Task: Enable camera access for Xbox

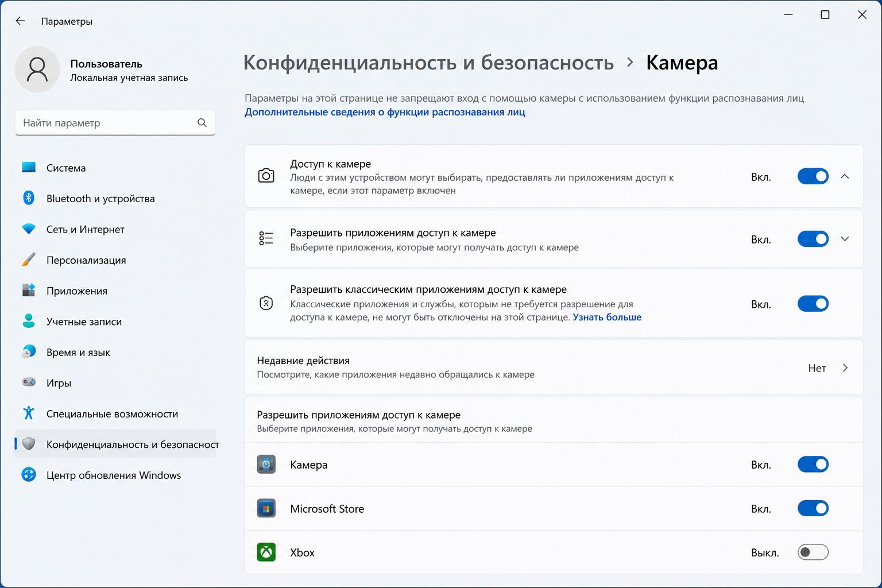Action: tap(813, 552)
